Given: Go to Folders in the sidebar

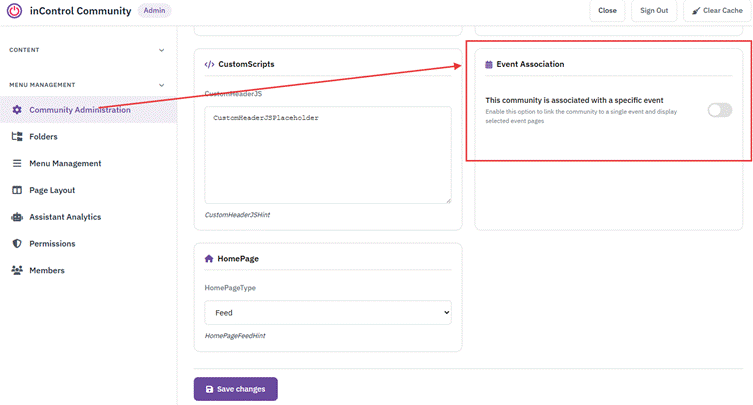Looking at the screenshot, I should tap(88, 136).
